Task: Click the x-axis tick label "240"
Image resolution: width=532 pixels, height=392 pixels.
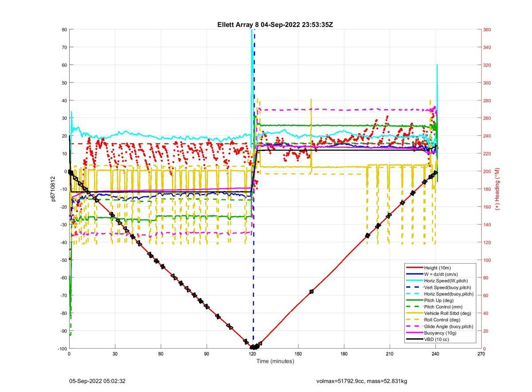Action: [x=435, y=354]
